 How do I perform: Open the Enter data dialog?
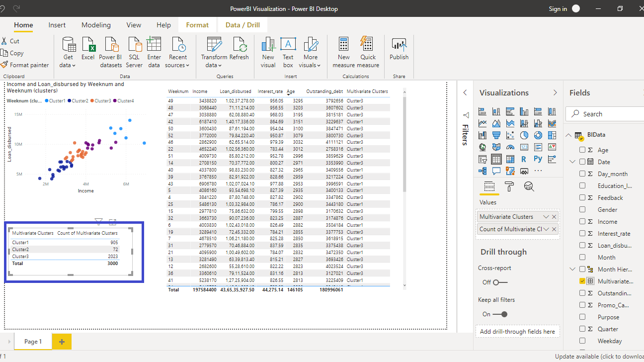click(154, 52)
